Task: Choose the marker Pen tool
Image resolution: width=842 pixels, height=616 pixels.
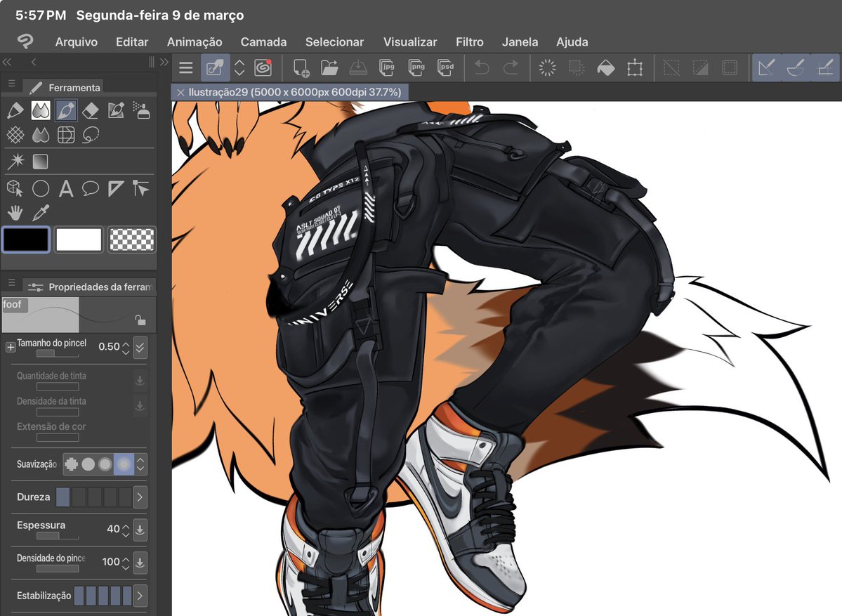Action: point(15,111)
